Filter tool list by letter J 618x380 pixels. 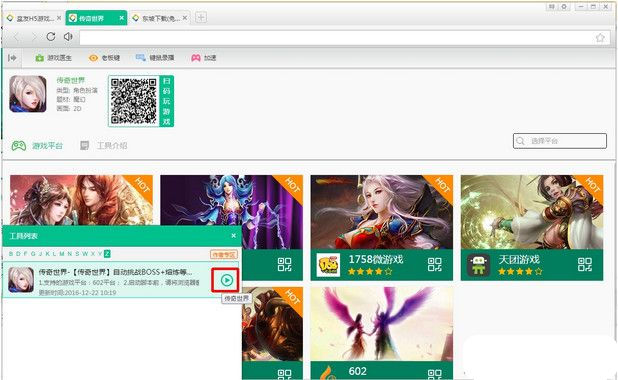click(x=41, y=254)
